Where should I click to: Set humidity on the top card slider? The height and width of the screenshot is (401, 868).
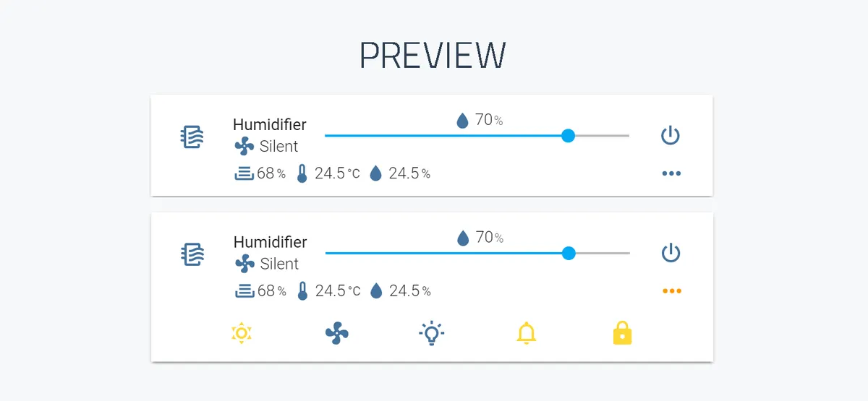477,135
